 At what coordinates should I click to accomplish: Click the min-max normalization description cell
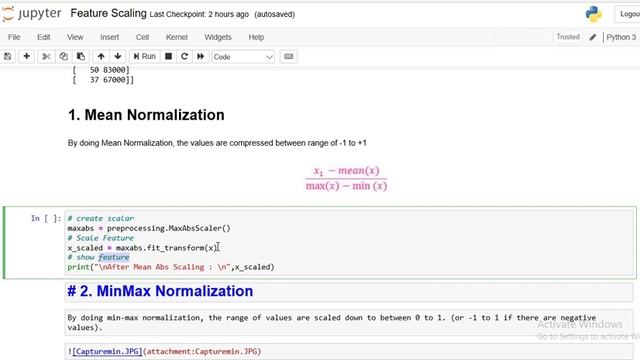[x=349, y=322]
